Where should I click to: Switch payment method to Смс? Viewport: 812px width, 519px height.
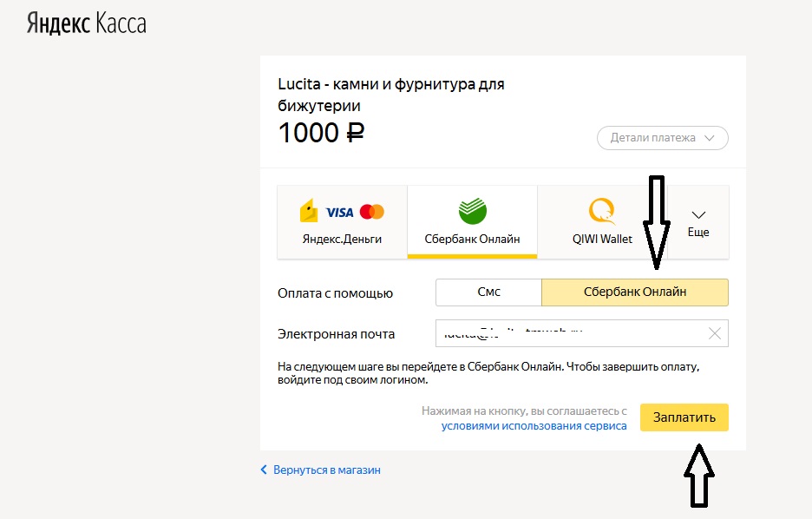coord(488,292)
